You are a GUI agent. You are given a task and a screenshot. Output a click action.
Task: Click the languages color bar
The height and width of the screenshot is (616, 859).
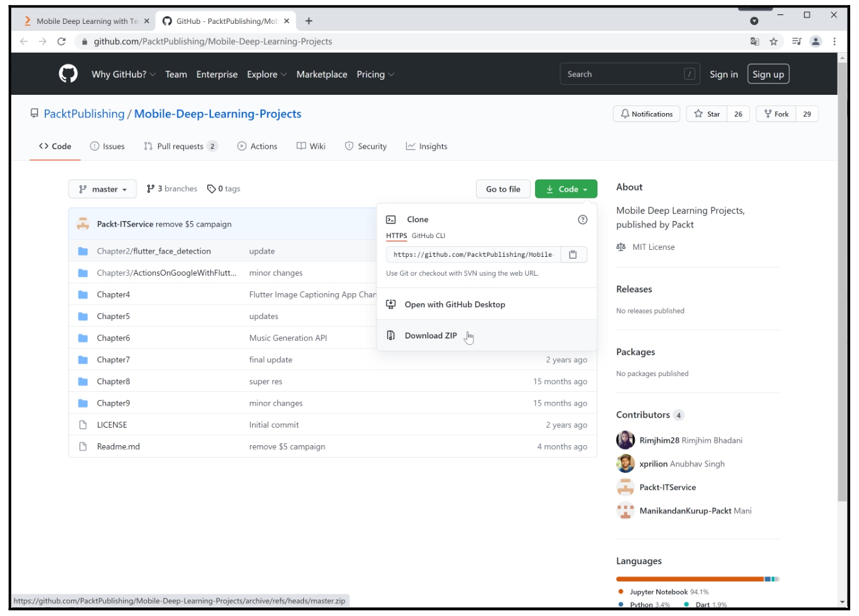[697, 579]
